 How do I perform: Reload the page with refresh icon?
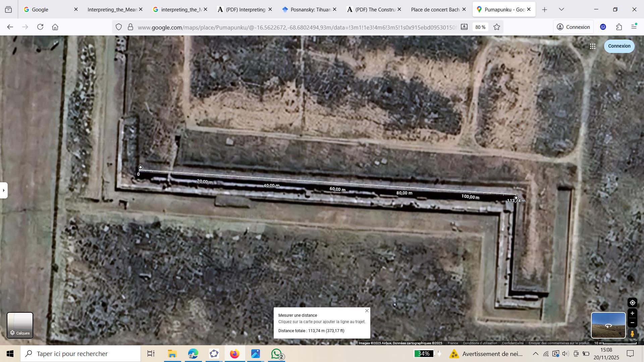pos(40,27)
